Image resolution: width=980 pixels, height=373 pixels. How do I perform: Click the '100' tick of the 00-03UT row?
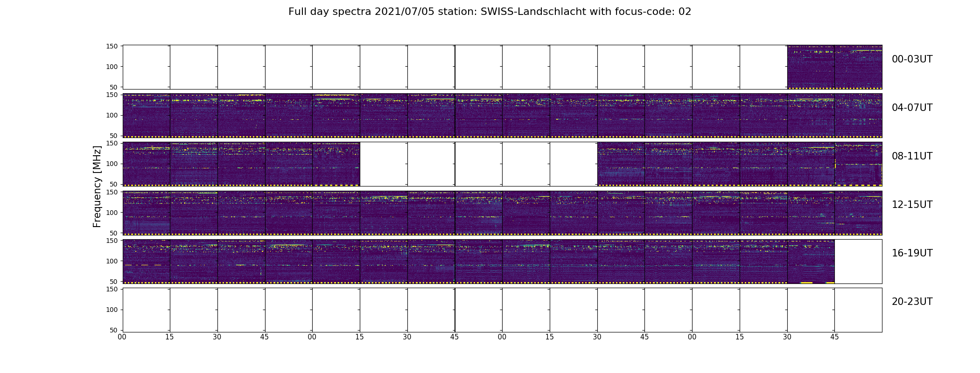(112, 67)
